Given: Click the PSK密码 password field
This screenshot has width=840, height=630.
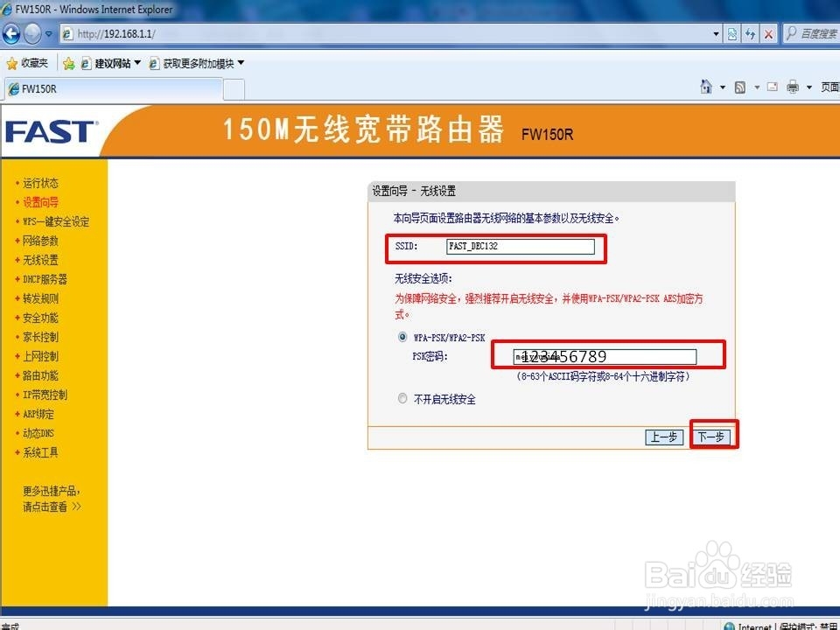Looking at the screenshot, I should point(605,357).
